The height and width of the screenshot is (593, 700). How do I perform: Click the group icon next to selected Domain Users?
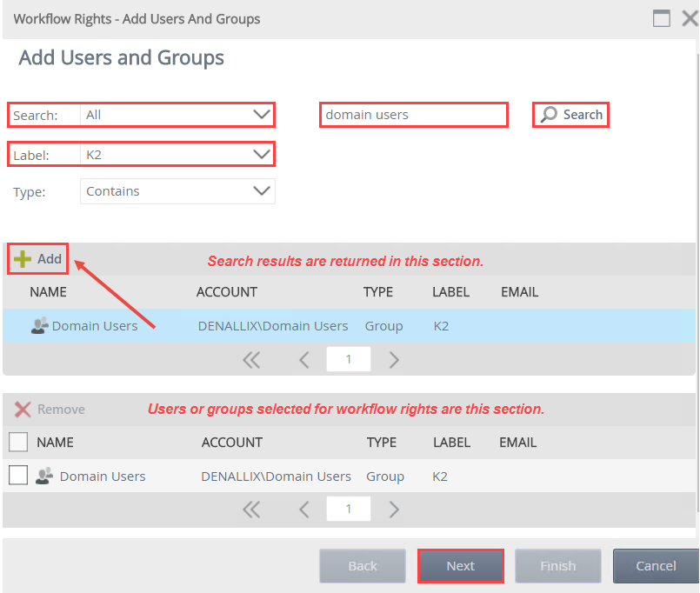pyautogui.click(x=44, y=476)
